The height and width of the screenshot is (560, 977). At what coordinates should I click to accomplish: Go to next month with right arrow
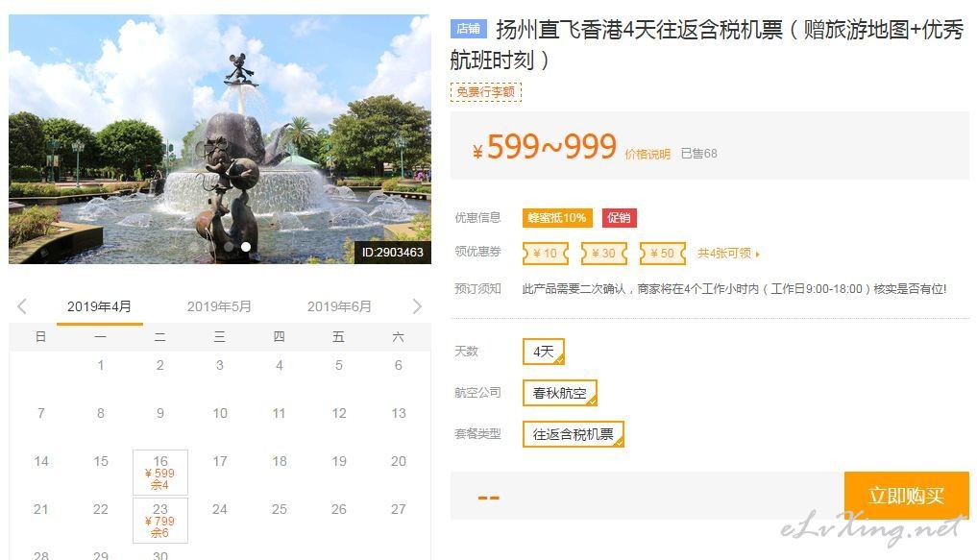[x=417, y=305]
